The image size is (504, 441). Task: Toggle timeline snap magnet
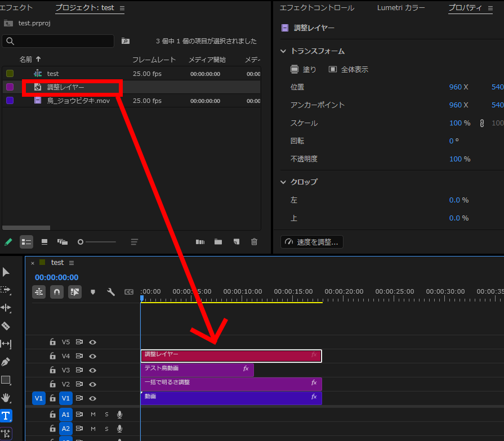coord(57,292)
